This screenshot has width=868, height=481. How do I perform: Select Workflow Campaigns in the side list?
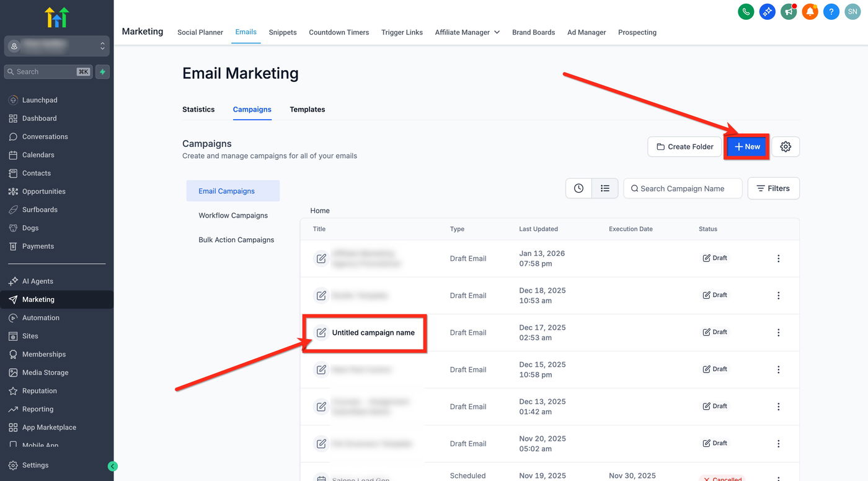click(233, 216)
